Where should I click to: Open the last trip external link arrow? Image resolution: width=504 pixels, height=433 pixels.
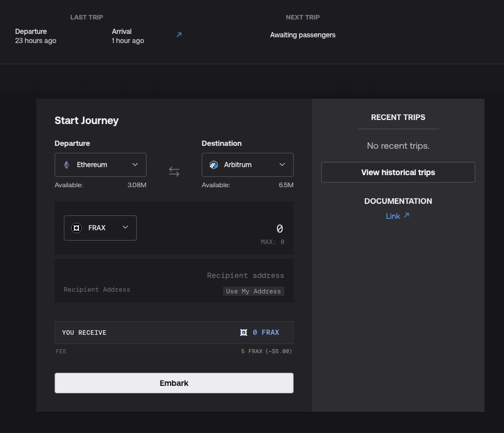click(179, 35)
